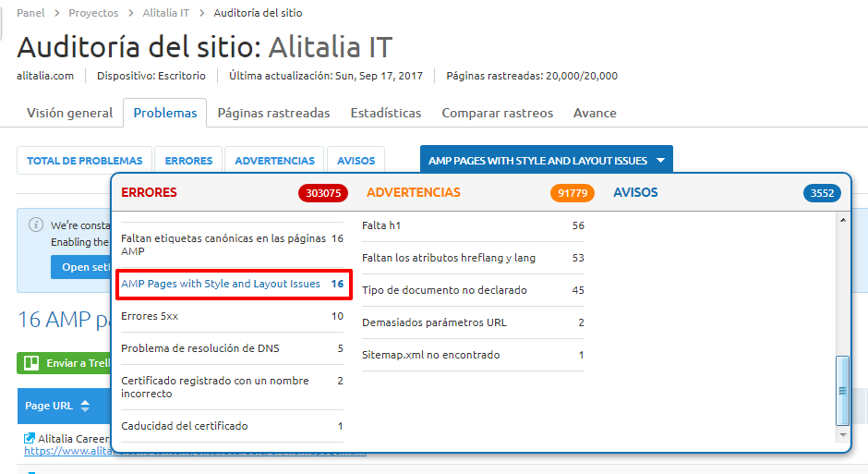The width and height of the screenshot is (868, 474).
Task: Click scrollbar up arrow in dropdown panel
Action: (842, 221)
